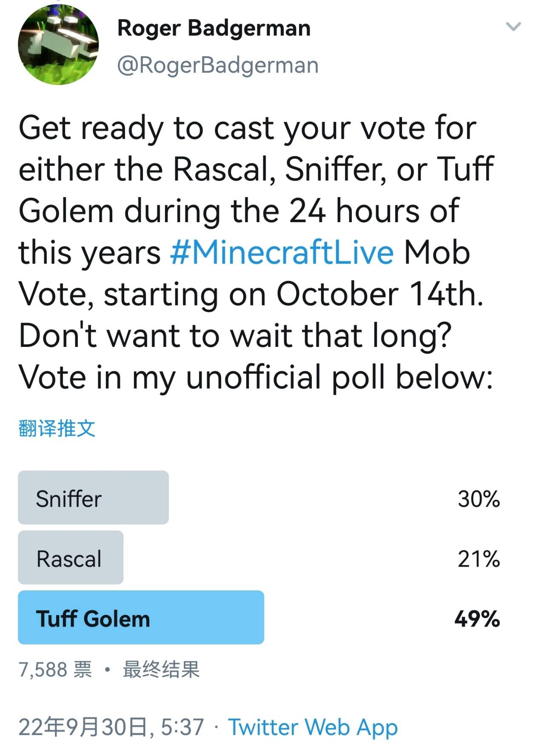
Task: Click 翻译推文 to translate the tweet
Action: [x=57, y=428]
